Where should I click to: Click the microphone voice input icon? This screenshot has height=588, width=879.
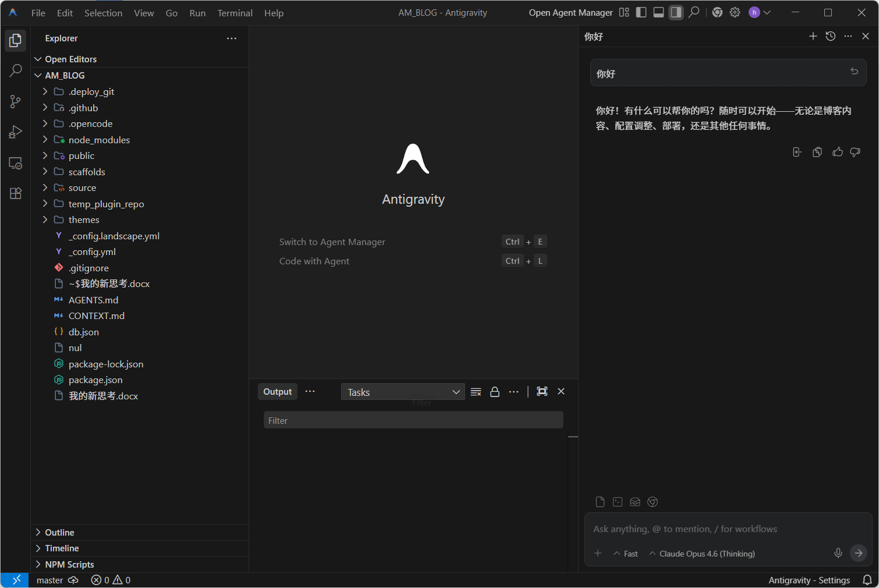838,553
